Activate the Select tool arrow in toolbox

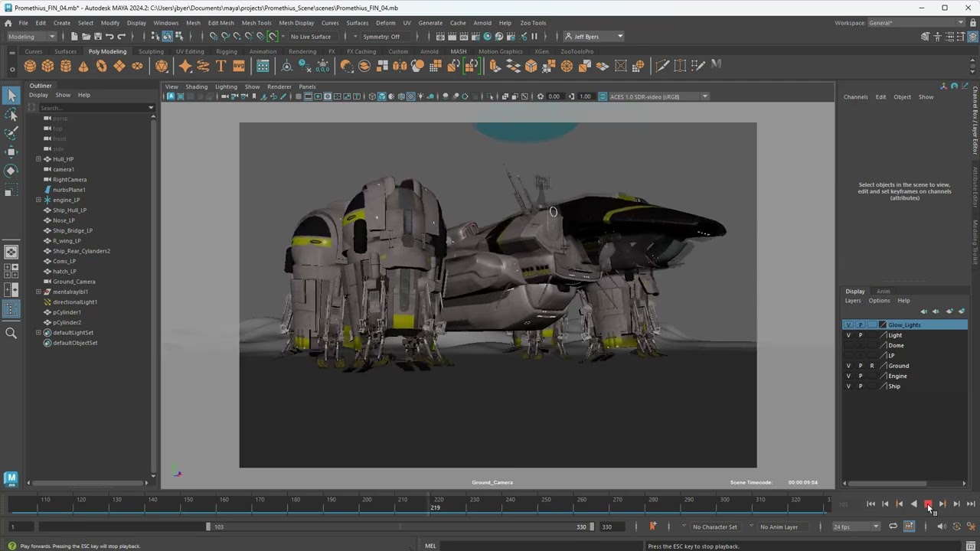point(11,95)
